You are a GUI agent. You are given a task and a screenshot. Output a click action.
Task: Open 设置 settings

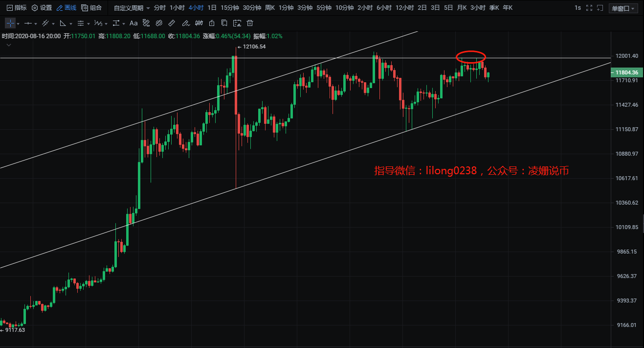coord(42,8)
